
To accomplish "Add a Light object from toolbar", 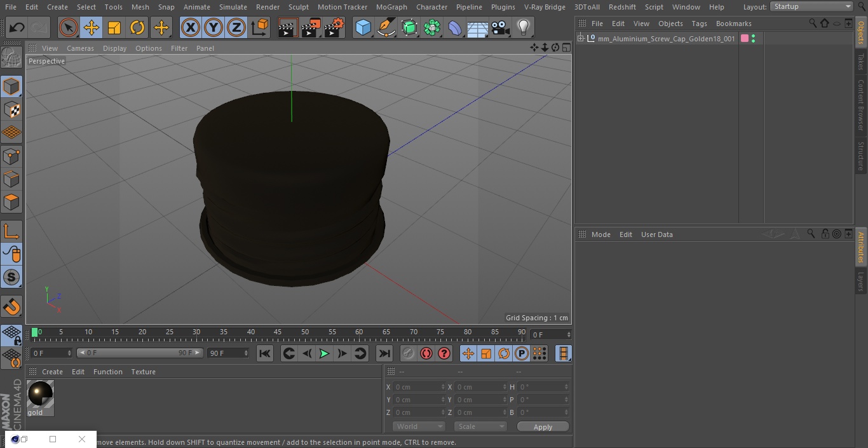I will [523, 27].
